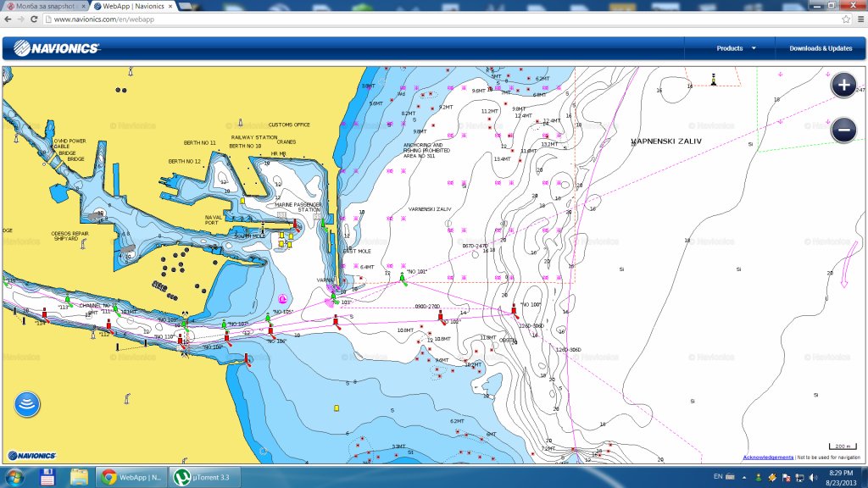The height and width of the screenshot is (488, 868).
Task: Click the green buoy "NO 101"
Action: coord(403,278)
